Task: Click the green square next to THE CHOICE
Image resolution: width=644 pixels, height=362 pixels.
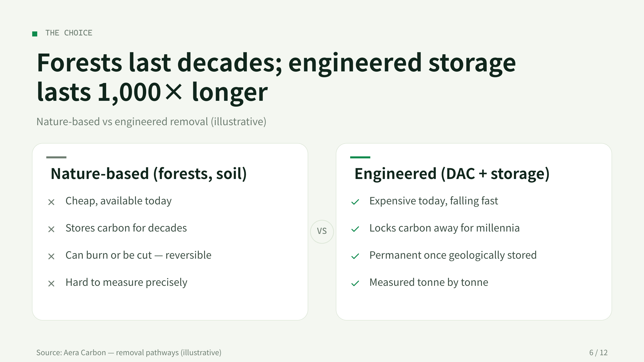Action: click(x=35, y=34)
